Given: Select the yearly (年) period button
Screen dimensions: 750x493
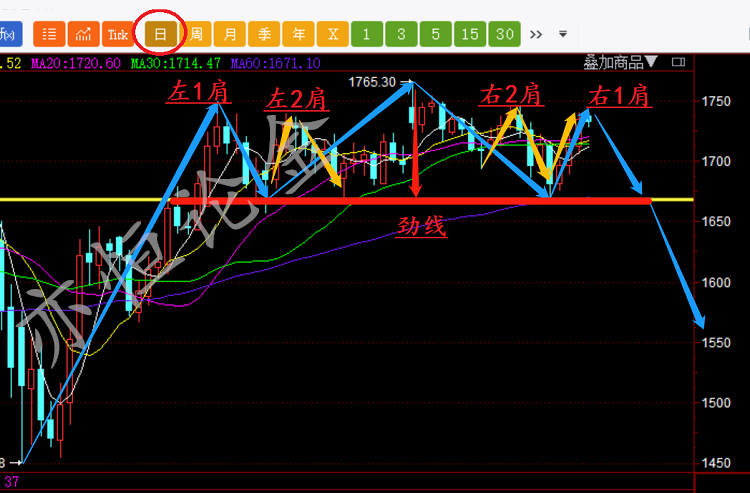Looking at the screenshot, I should pyautogui.click(x=298, y=34).
